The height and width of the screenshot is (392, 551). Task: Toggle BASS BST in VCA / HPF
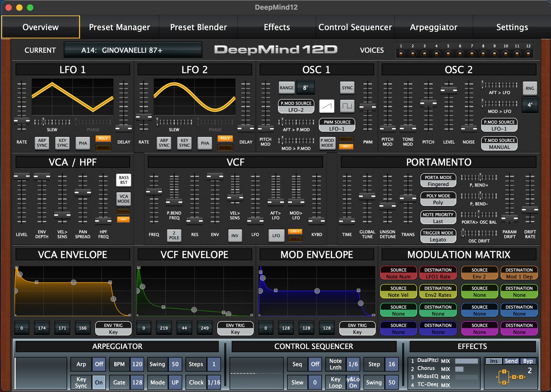[x=124, y=180]
